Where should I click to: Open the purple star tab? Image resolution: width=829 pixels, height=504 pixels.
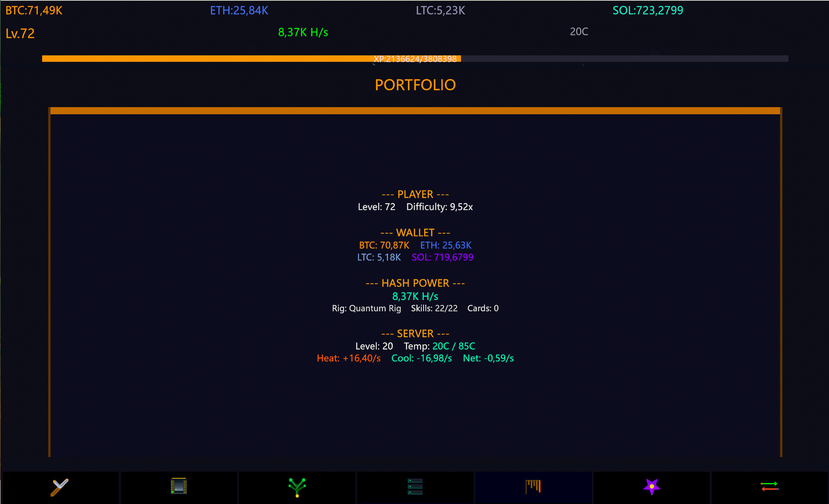coord(652,487)
